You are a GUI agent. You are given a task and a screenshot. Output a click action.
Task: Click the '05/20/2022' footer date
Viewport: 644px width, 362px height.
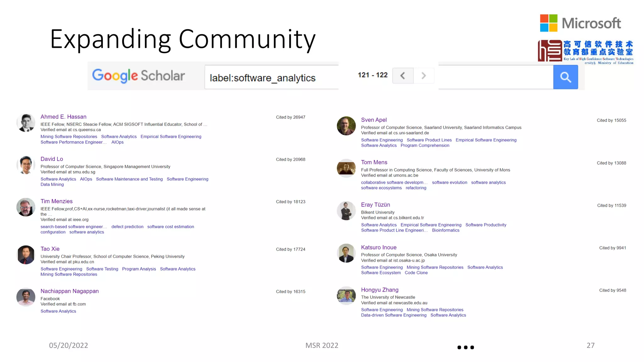click(x=69, y=345)
